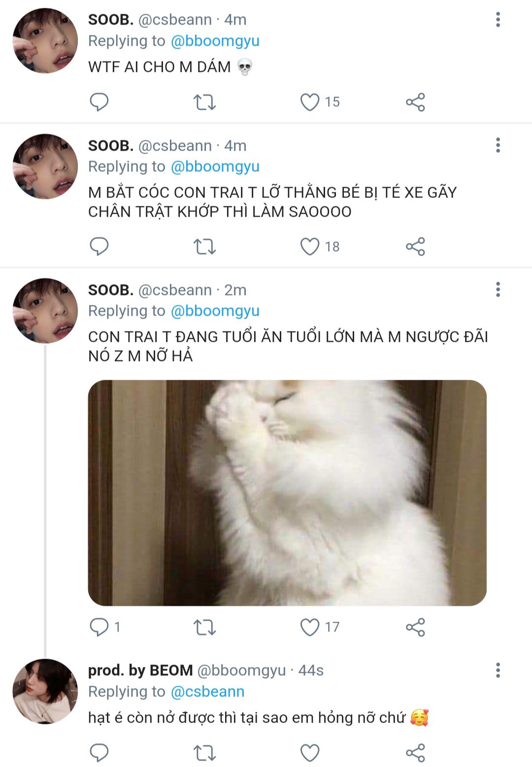Screen dimensions: 532x767
Task: Reply to the 'WTF AI CHO M DÁM' tweet
Action: coord(99,102)
